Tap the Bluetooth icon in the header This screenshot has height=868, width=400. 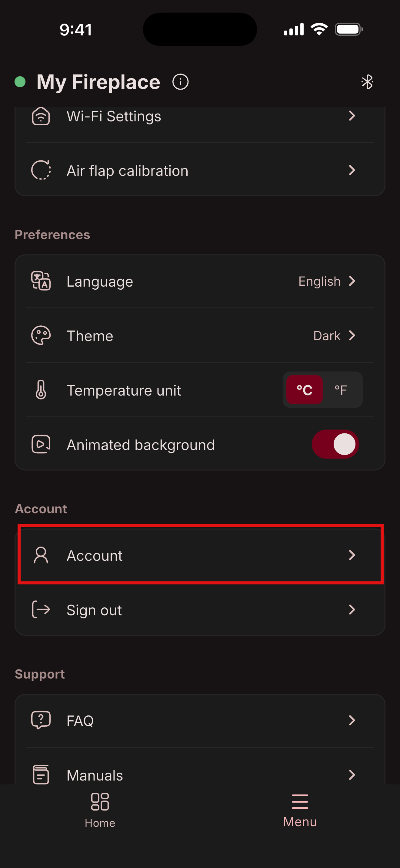point(367,82)
